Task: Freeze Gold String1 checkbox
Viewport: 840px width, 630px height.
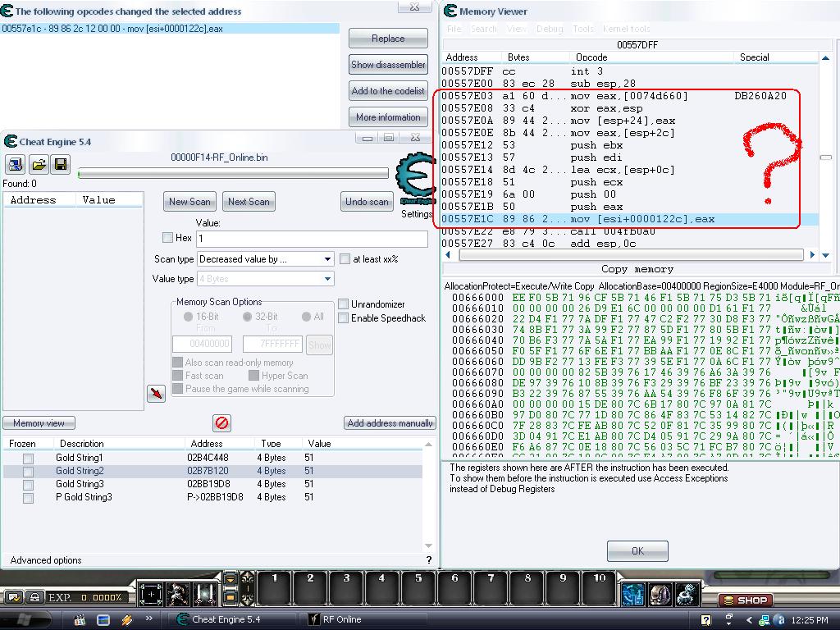Action: pos(29,459)
